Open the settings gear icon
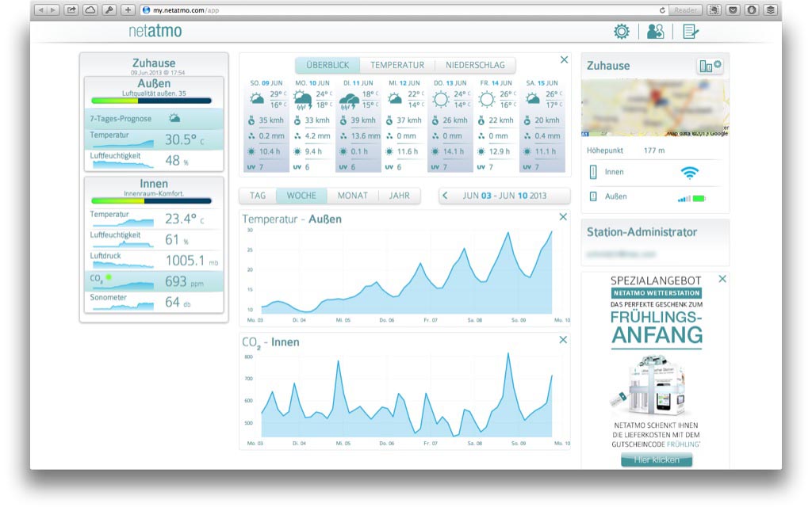Screen dimensions: 812x511 (622, 32)
